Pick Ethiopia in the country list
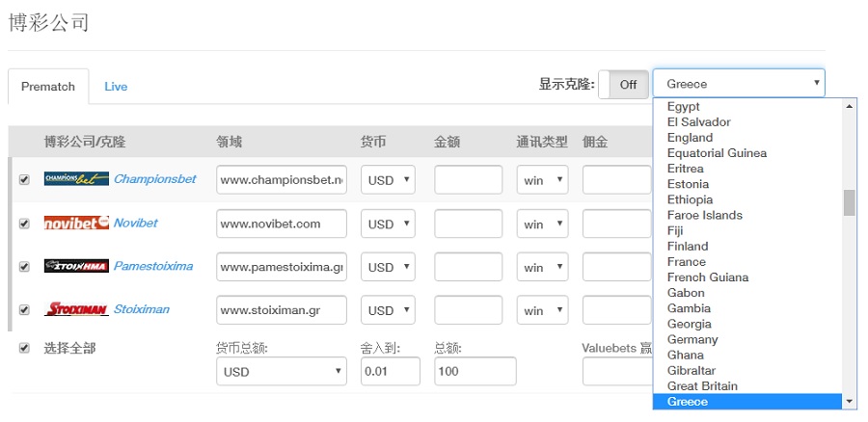Image resolution: width=868 pixels, height=422 pixels. click(747, 199)
